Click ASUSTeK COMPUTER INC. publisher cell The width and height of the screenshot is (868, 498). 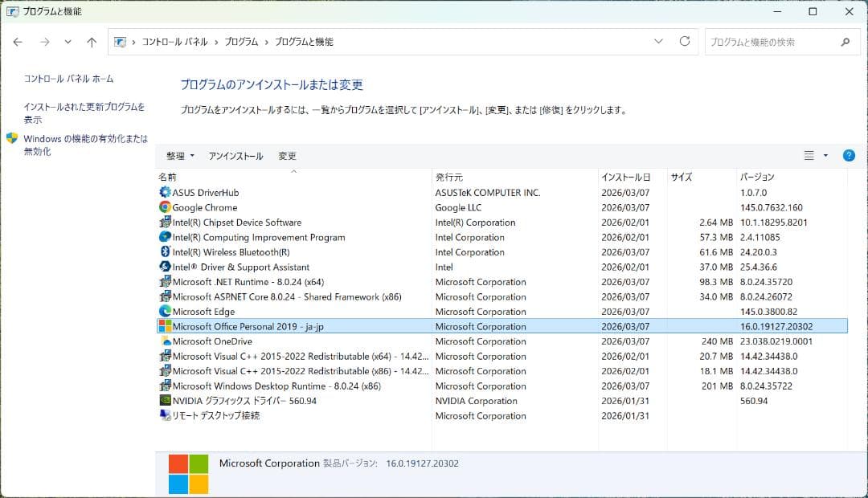click(488, 193)
